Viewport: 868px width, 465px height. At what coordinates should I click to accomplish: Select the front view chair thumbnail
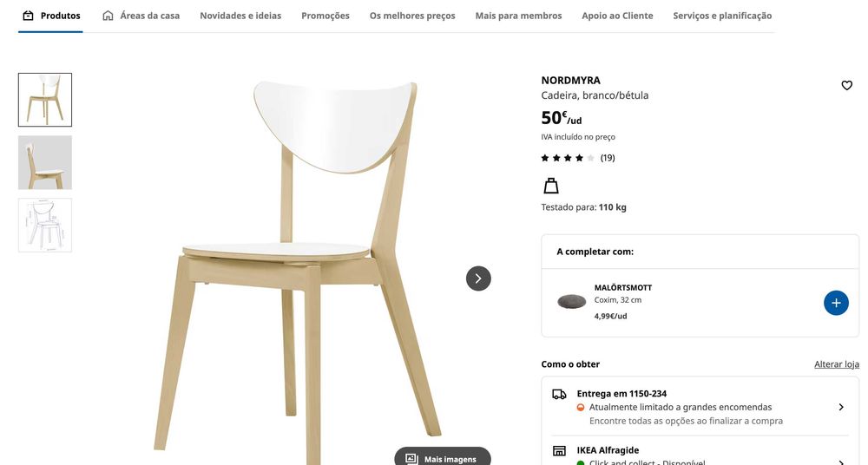point(45,100)
